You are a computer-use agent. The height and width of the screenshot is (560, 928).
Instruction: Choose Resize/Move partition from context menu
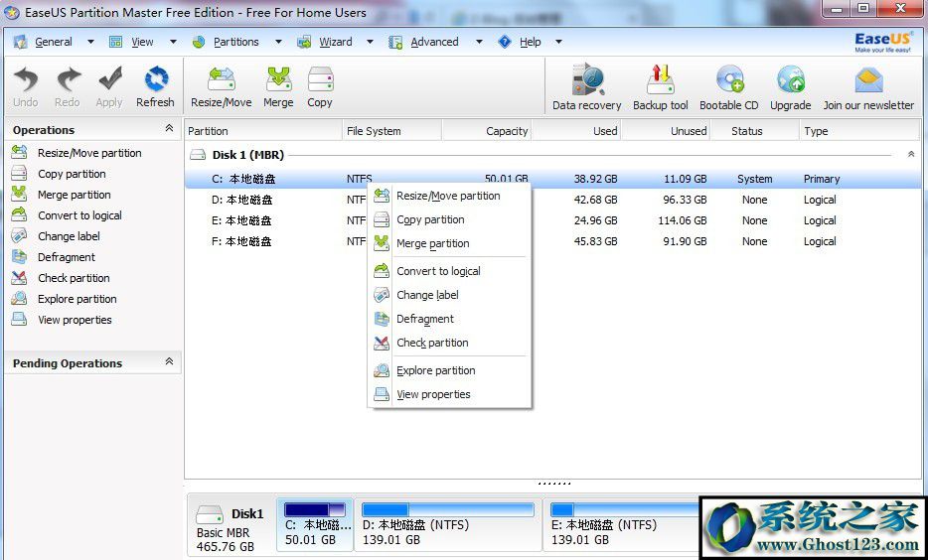[x=449, y=196]
